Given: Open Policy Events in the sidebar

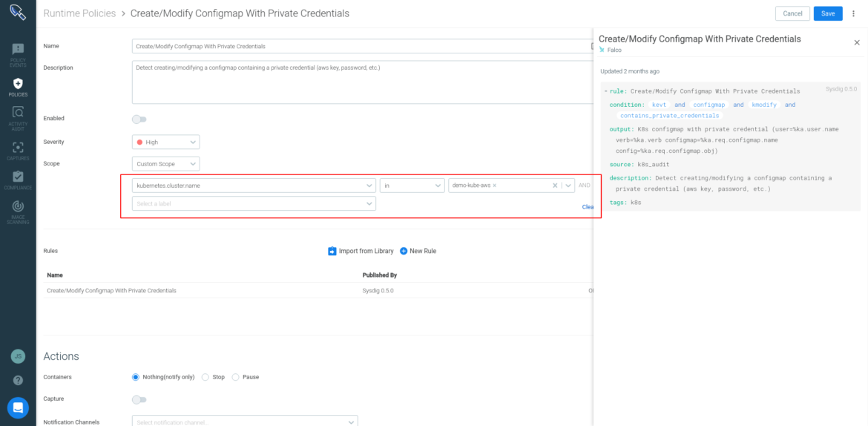Looking at the screenshot, I should coord(18,56).
